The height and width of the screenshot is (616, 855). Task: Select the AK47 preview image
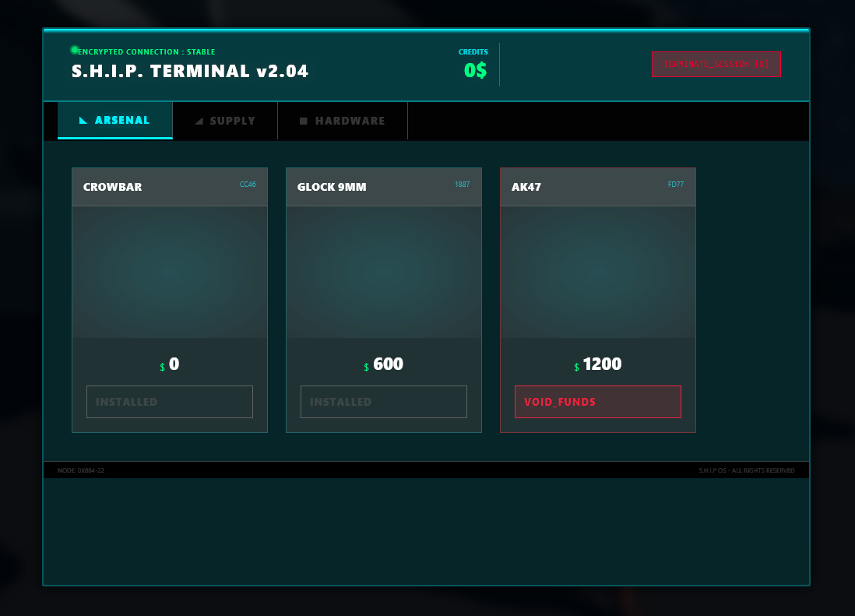pyautogui.click(x=598, y=272)
